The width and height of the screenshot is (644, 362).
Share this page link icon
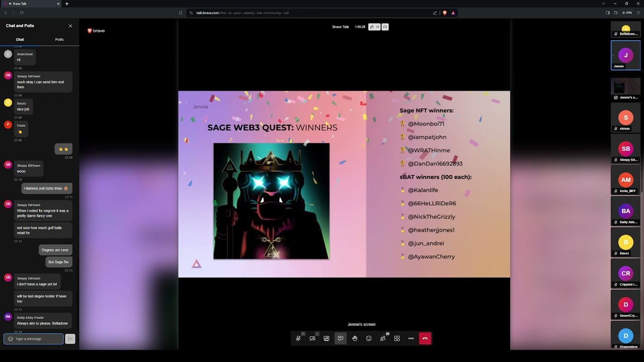coord(435,13)
